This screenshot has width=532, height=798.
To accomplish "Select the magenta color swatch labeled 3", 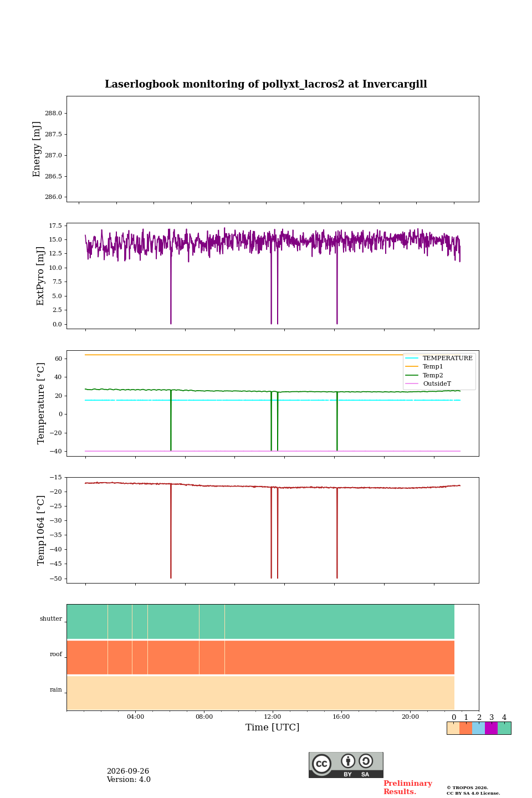I will point(492,728).
